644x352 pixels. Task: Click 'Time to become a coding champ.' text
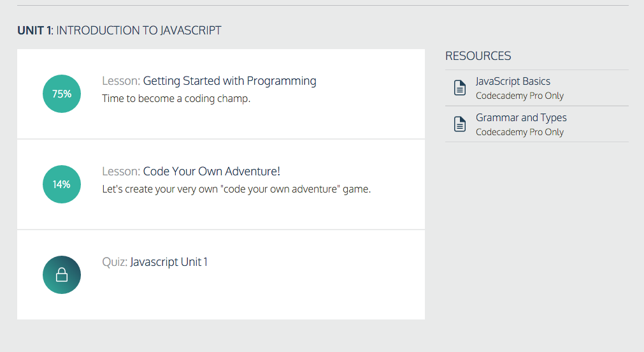click(x=176, y=99)
